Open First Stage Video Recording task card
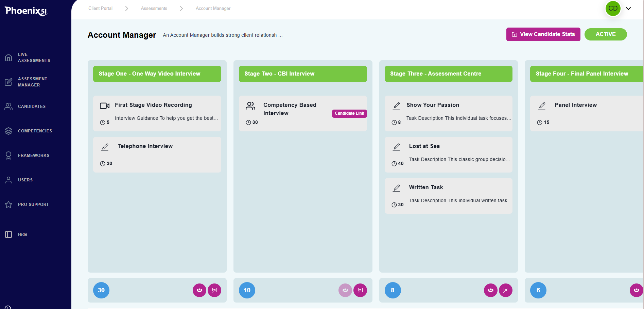The image size is (644, 309). (x=157, y=114)
